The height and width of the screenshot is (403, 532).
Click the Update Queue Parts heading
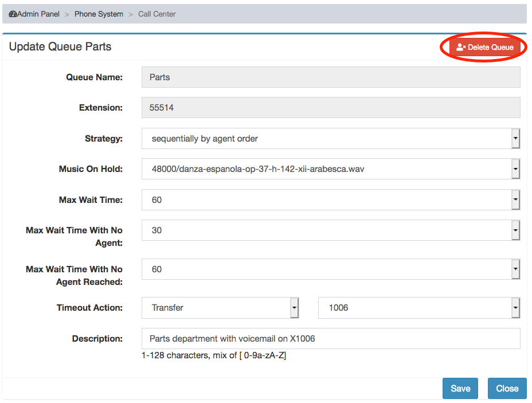60,46
